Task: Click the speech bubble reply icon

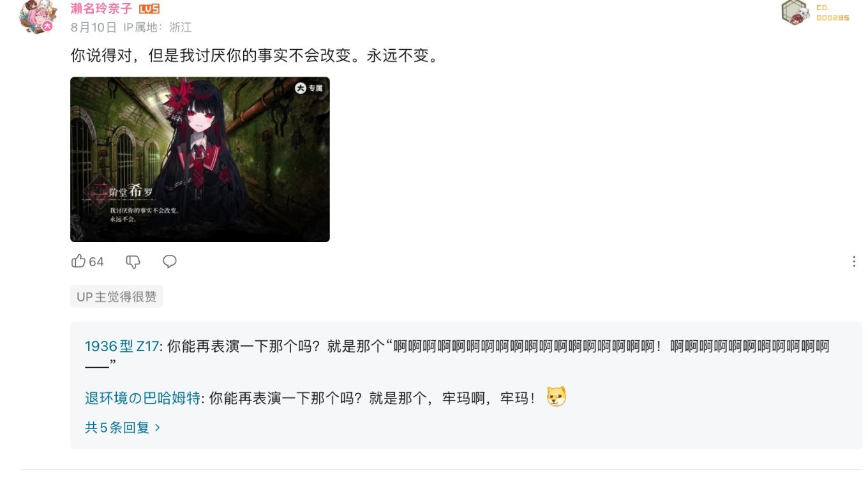Action: [x=169, y=261]
